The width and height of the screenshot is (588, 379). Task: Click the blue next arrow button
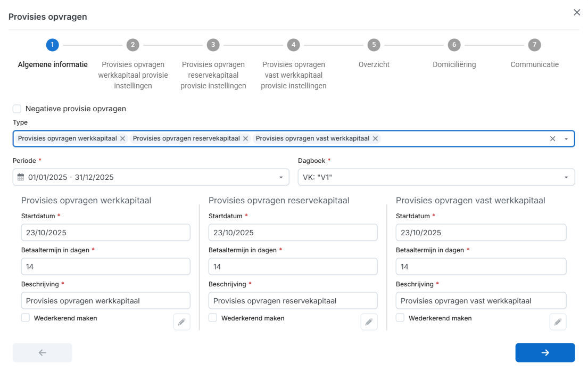[x=545, y=352]
